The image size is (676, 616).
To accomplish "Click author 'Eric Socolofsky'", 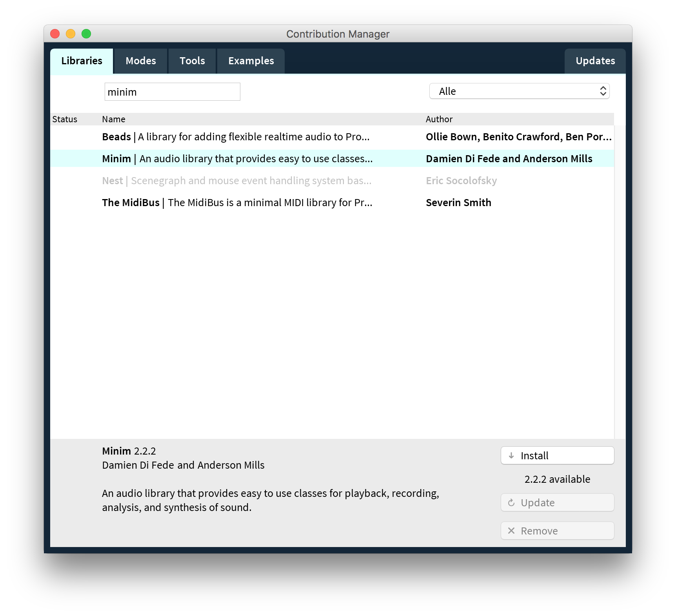I will 461,181.
